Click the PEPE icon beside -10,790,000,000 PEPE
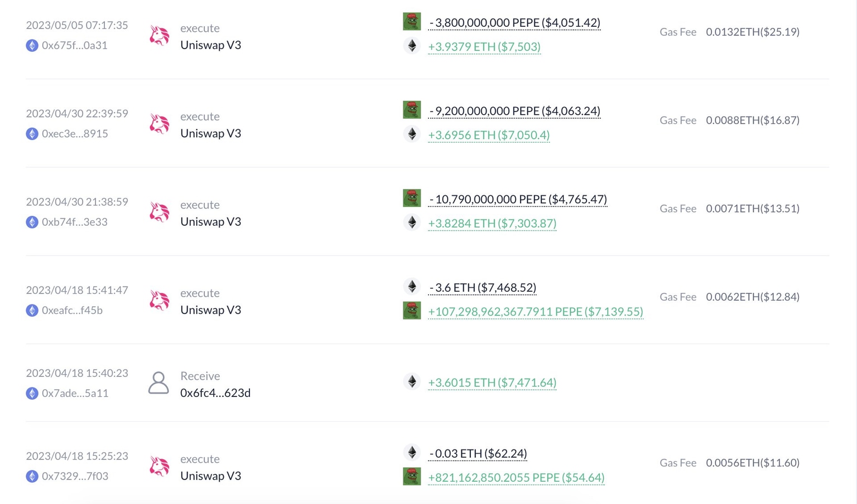Screen dimensions: 857x504 [412, 198]
